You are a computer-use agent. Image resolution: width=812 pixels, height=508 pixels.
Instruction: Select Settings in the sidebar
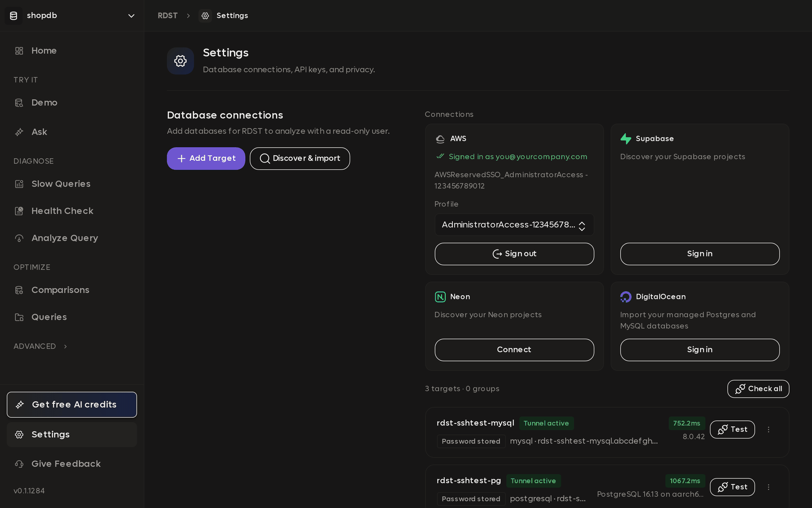[x=72, y=434]
